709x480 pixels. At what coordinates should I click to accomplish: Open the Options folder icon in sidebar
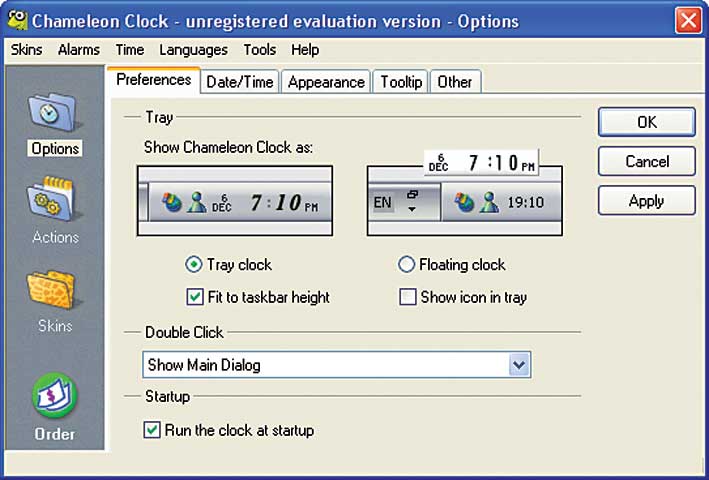click(52, 112)
